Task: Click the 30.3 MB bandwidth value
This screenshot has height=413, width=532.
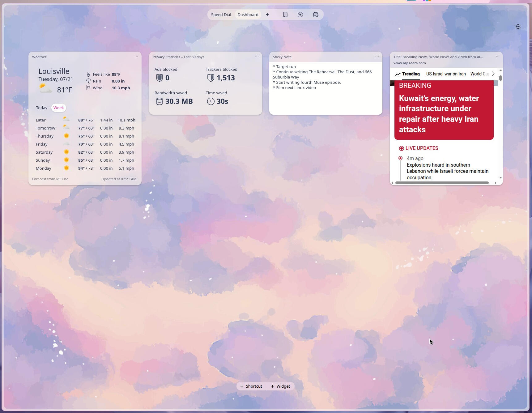Action: [x=179, y=101]
